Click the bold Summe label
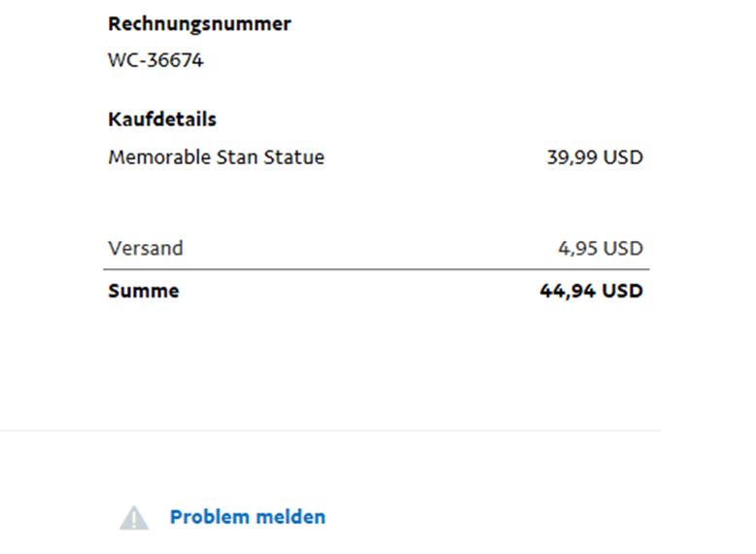 pos(144,291)
